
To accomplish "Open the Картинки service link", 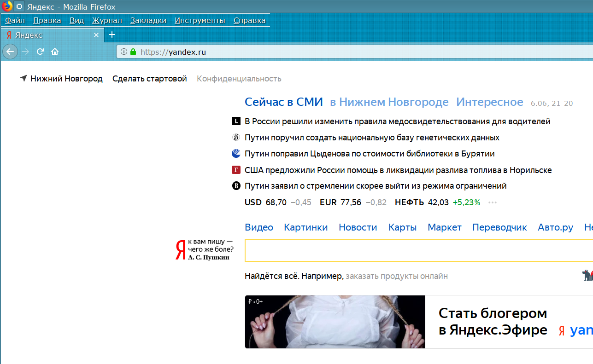I will click(306, 227).
